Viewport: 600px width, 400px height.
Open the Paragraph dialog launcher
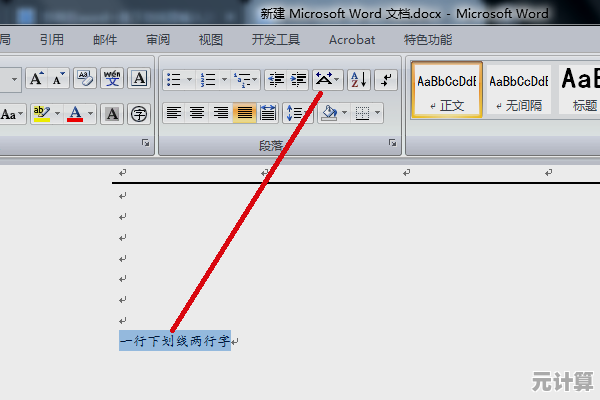(392, 143)
